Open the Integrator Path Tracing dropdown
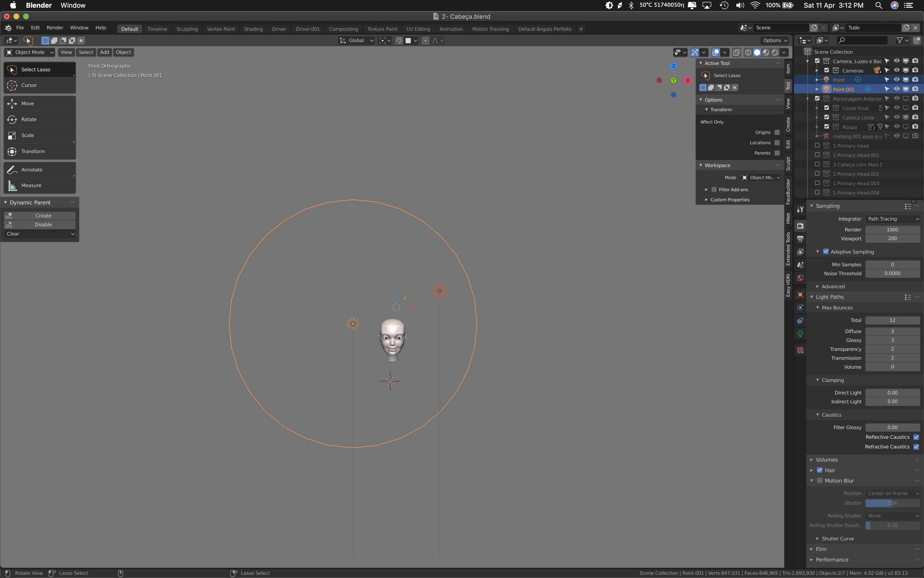Image resolution: width=924 pixels, height=578 pixels. (892, 219)
